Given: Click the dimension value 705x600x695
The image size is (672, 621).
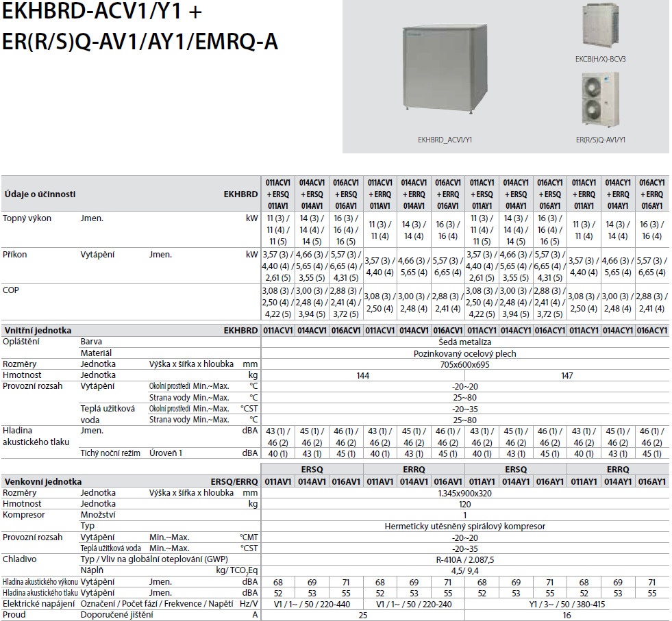Looking at the screenshot, I should click(464, 365).
